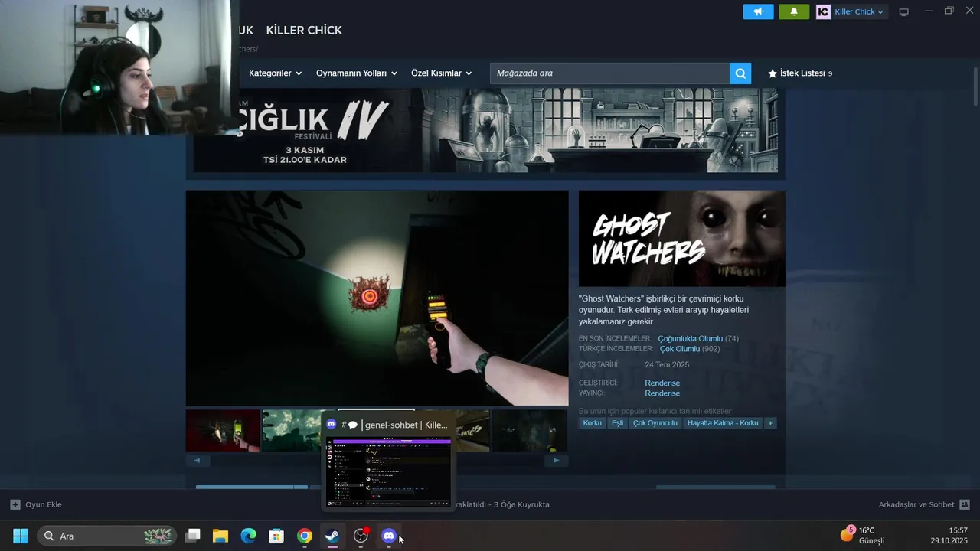Focus the Mağazada ara search field
Screen dimensions: 980x551
609,73
